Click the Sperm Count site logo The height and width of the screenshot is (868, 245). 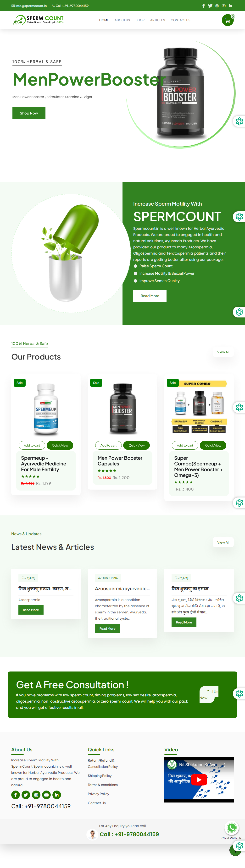pyautogui.click(x=38, y=20)
